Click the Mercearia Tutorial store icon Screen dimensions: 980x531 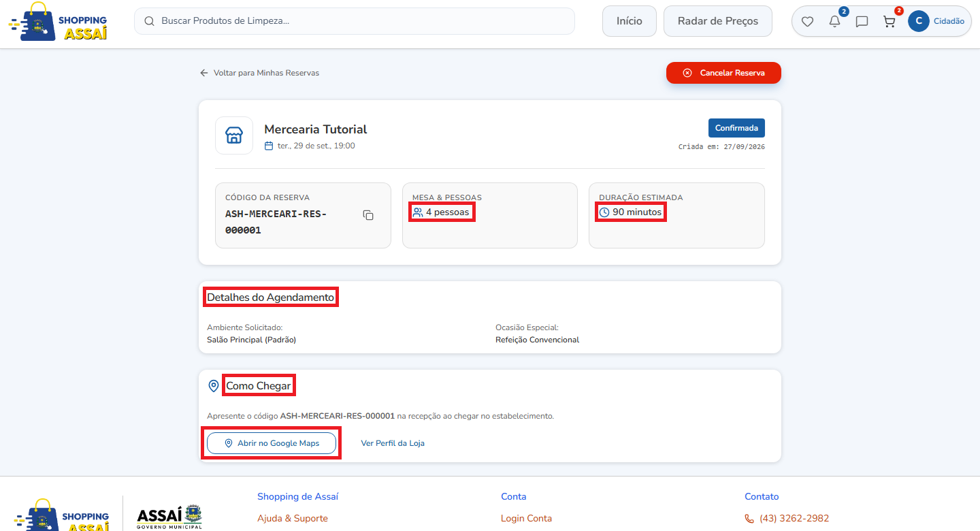point(234,135)
